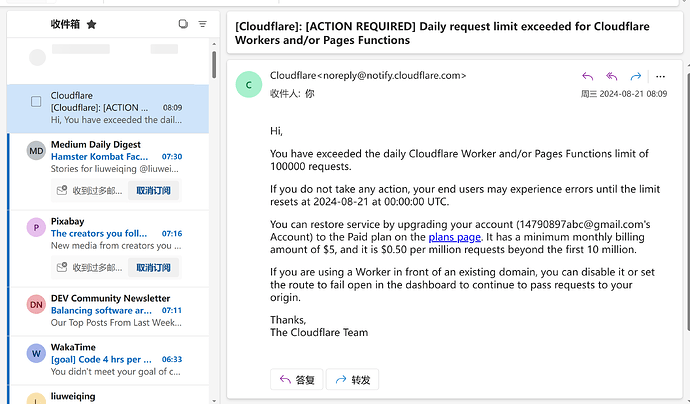
Task: Click the W avatar of WakaTime
Action: [x=36, y=353]
